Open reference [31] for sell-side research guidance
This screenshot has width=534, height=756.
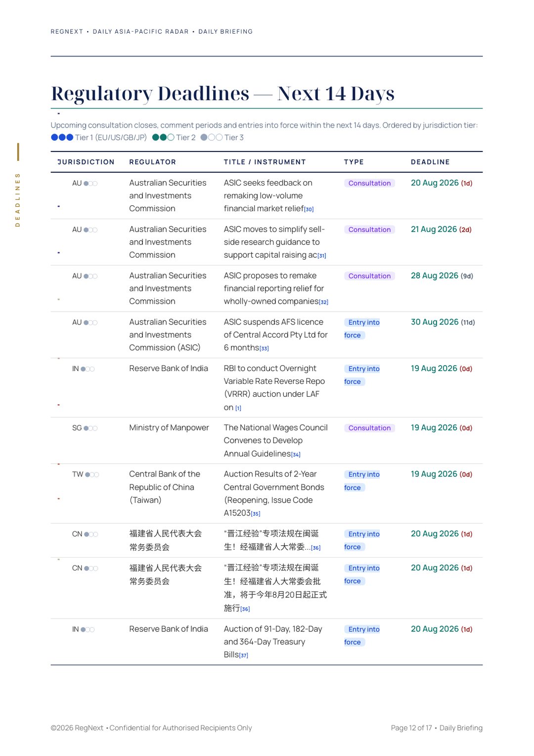322,256
